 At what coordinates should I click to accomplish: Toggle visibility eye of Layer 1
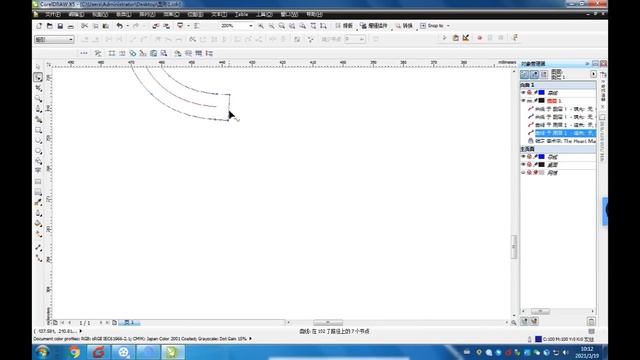tap(523, 100)
